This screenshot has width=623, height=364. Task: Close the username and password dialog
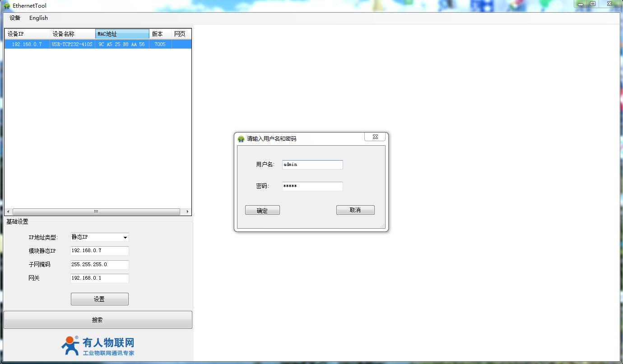tap(375, 137)
